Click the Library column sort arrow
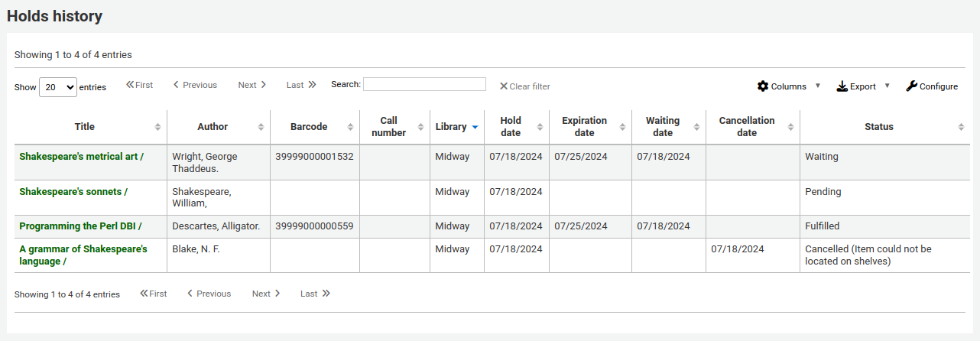 pos(475,127)
